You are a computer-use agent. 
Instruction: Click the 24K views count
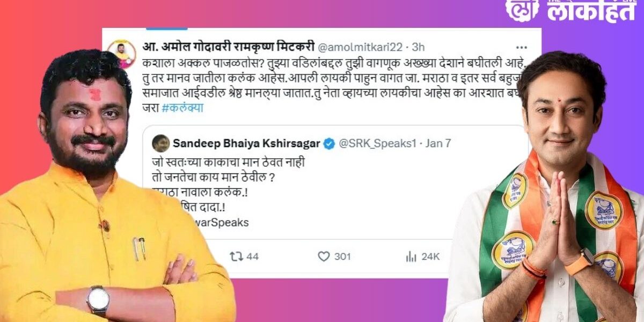pyautogui.click(x=430, y=257)
